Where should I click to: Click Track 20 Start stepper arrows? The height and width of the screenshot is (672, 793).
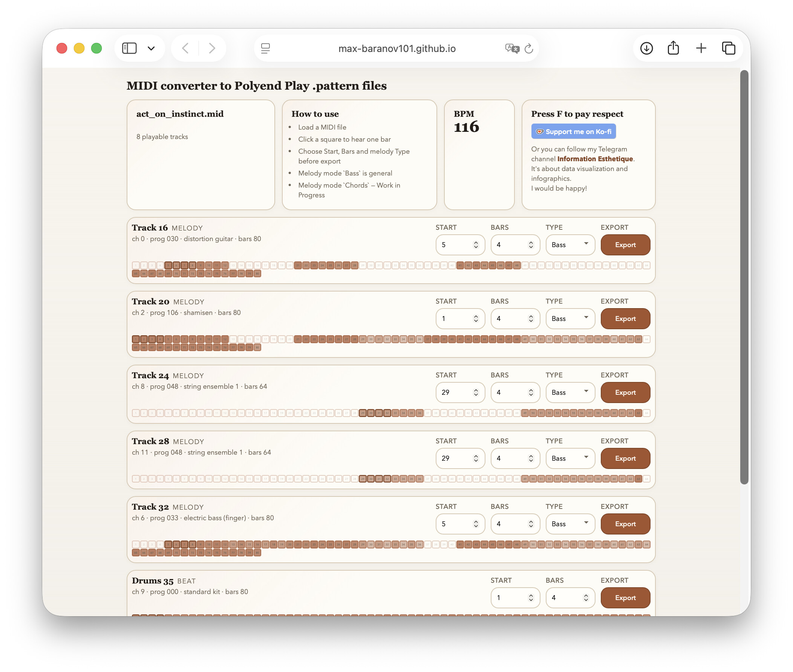pos(476,319)
